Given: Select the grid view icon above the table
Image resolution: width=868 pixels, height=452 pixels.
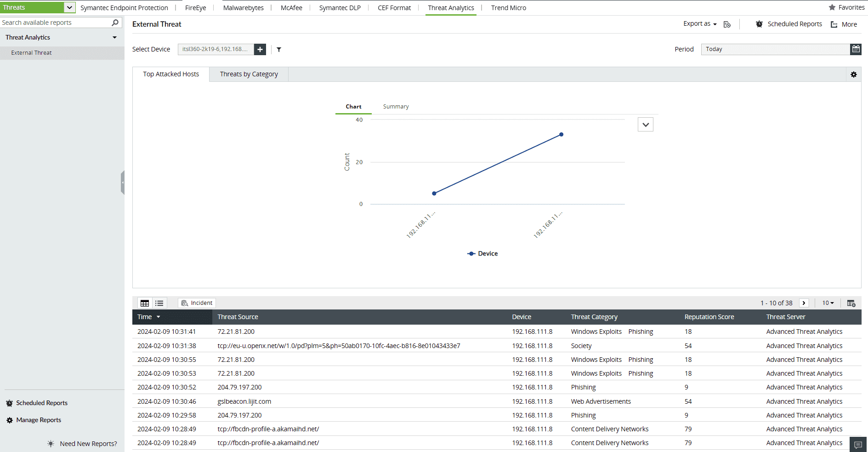Looking at the screenshot, I should point(145,303).
